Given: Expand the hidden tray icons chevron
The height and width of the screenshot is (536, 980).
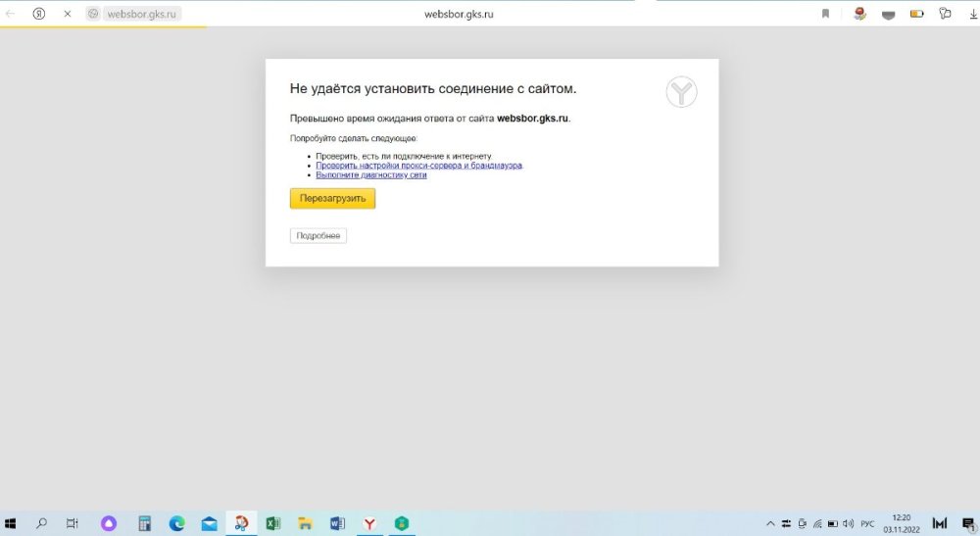Looking at the screenshot, I should coord(770,523).
